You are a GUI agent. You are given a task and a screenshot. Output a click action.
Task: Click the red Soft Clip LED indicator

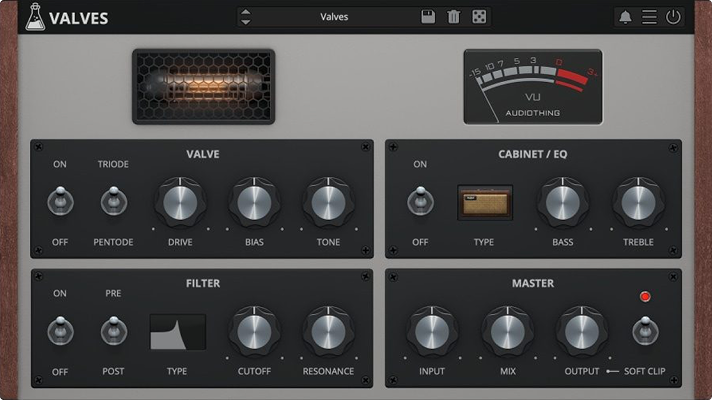coord(645,297)
